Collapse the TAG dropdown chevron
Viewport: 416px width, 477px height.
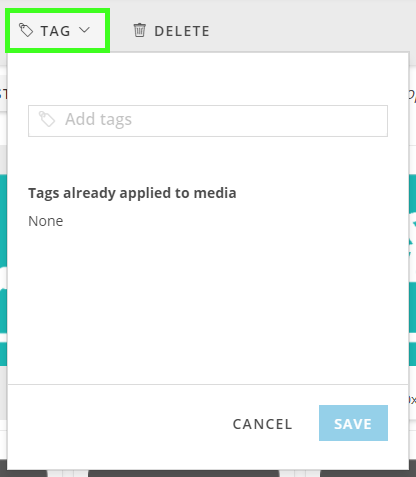coord(85,30)
